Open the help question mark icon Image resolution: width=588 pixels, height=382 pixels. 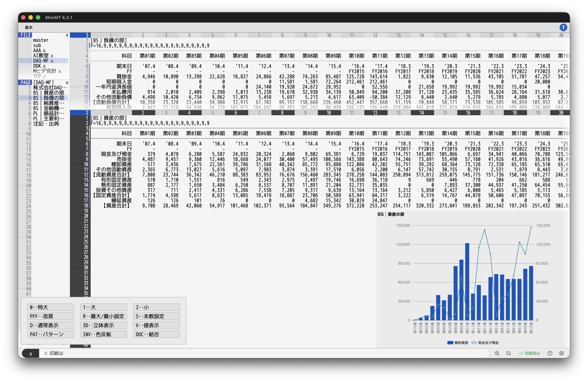point(550,353)
